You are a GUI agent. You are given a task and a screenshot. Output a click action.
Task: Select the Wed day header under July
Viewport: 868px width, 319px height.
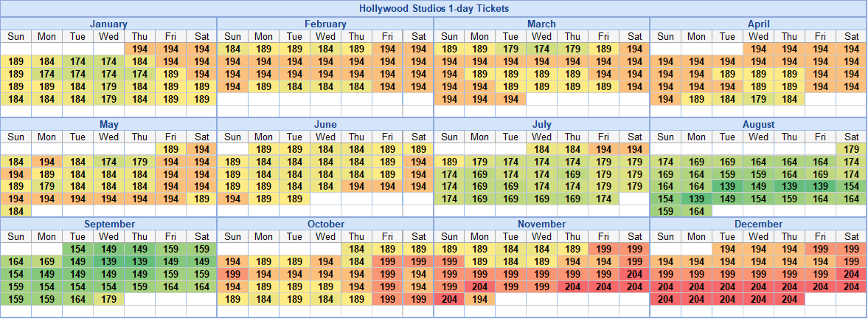click(542, 137)
